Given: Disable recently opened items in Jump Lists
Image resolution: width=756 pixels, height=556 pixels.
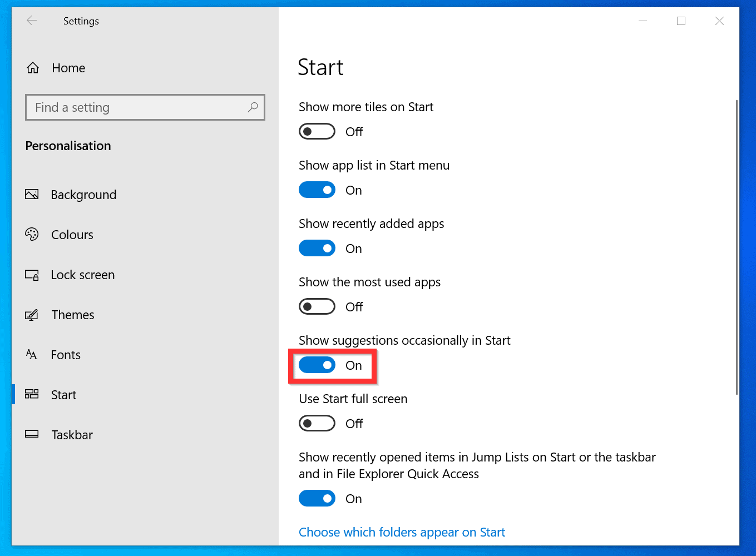Looking at the screenshot, I should [x=317, y=499].
